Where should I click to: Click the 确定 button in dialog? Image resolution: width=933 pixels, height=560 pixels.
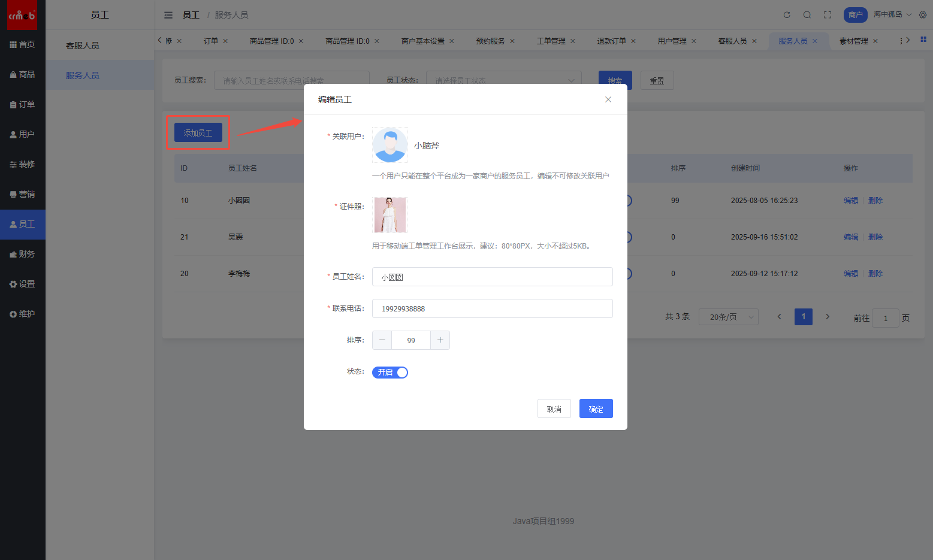point(596,409)
